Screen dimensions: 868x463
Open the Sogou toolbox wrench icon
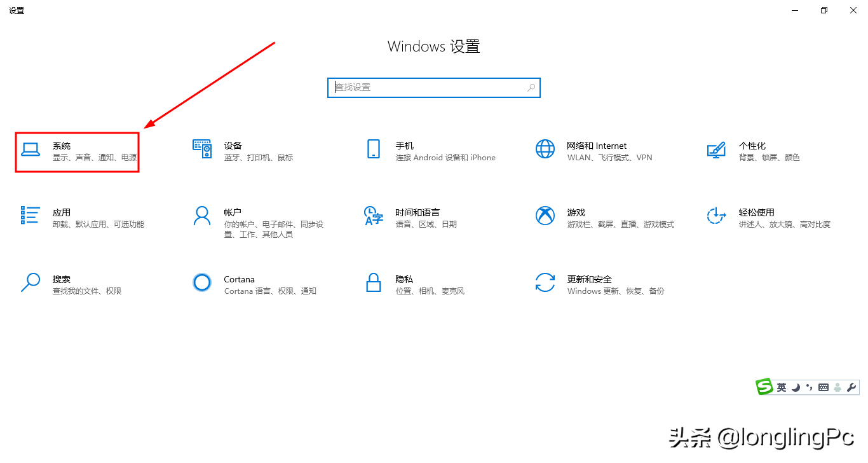point(851,387)
